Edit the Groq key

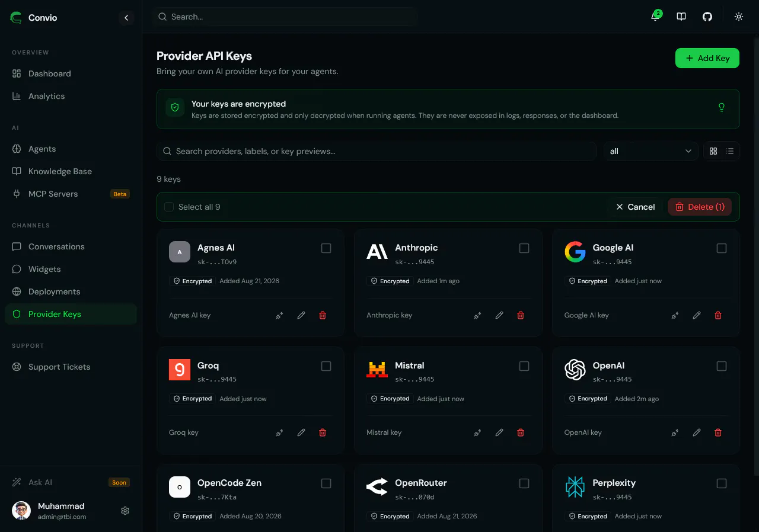(x=301, y=432)
